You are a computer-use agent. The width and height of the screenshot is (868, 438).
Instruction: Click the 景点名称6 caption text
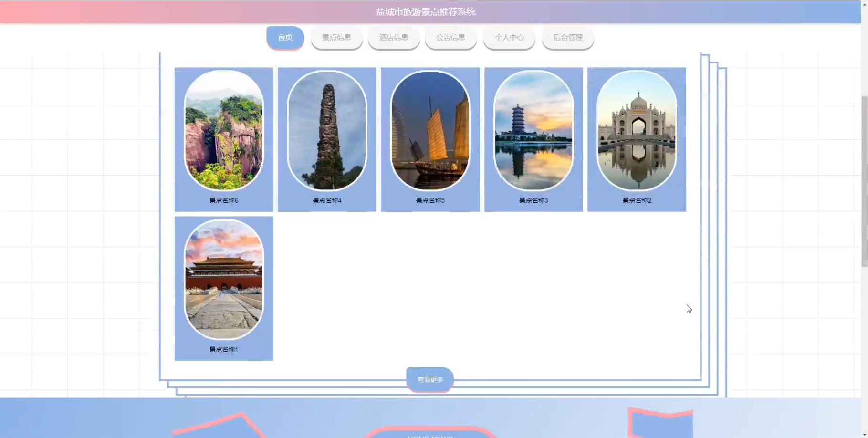click(224, 200)
